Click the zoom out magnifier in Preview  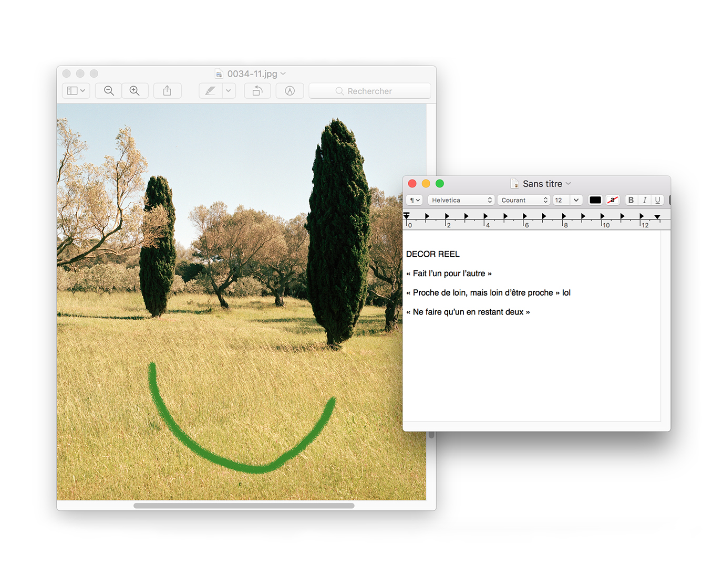tap(109, 91)
